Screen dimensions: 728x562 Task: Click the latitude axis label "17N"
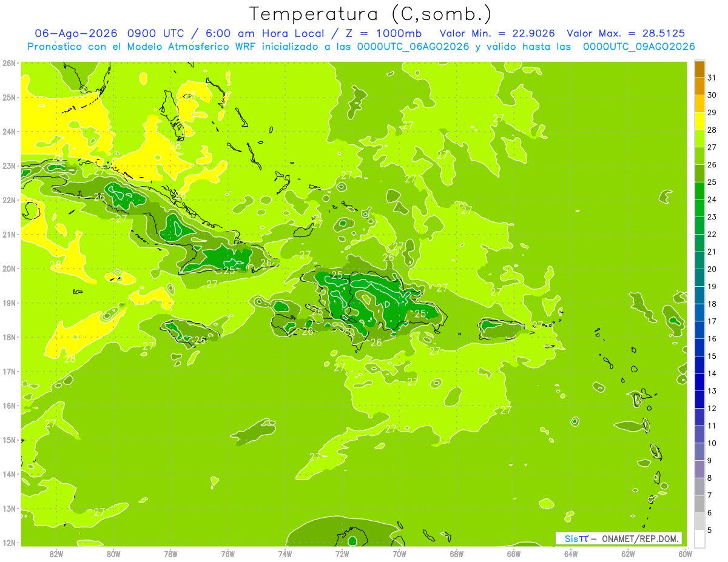(x=9, y=372)
